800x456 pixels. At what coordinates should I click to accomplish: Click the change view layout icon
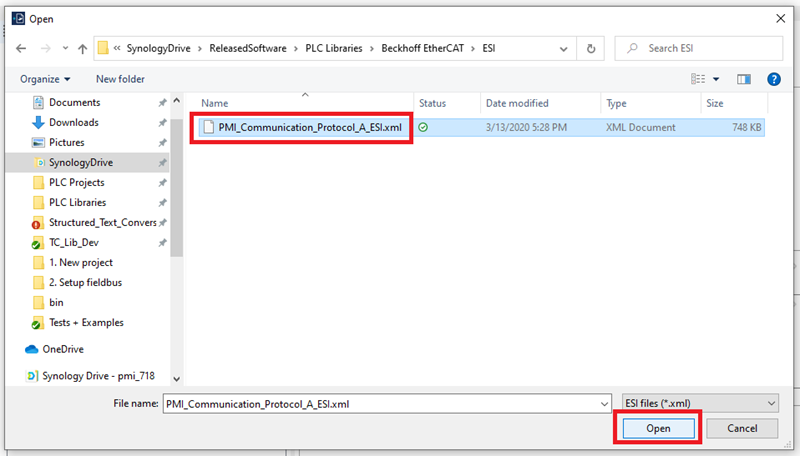(x=699, y=79)
